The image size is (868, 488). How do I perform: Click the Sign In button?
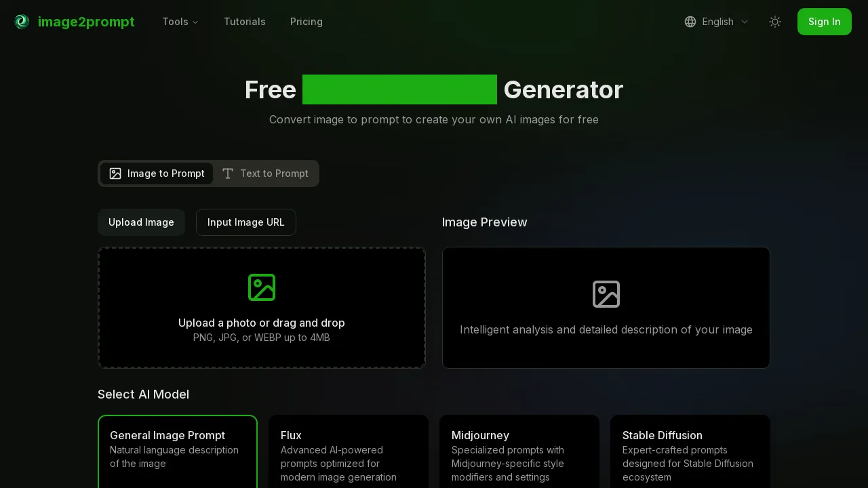point(825,22)
